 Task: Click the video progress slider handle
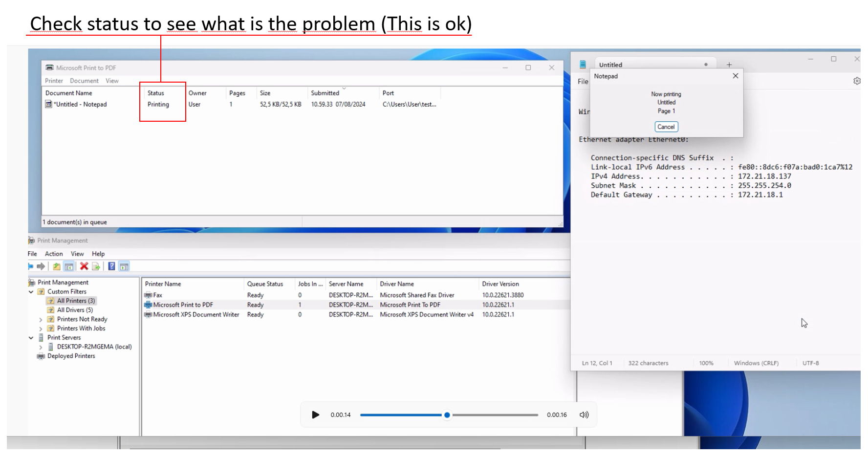click(447, 415)
